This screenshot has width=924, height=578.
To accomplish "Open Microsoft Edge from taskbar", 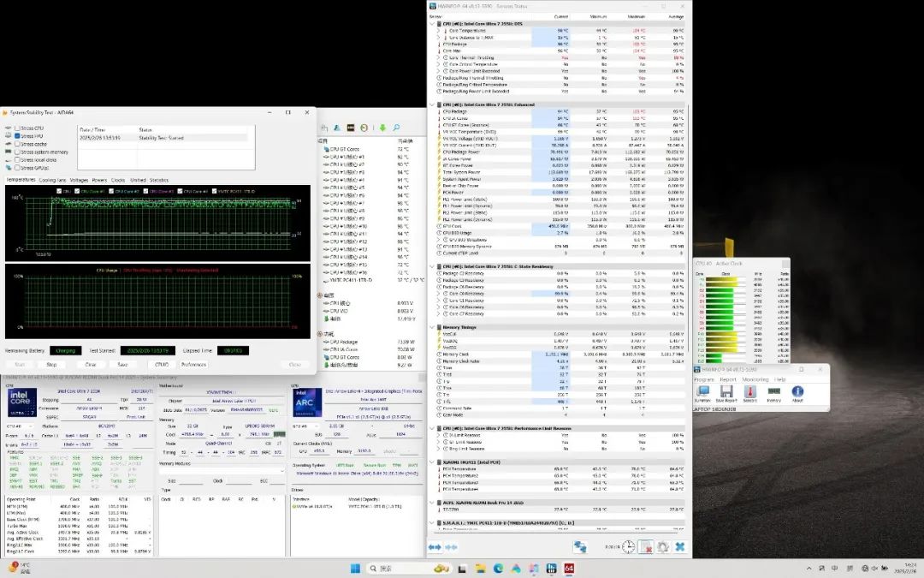I will tap(498, 569).
